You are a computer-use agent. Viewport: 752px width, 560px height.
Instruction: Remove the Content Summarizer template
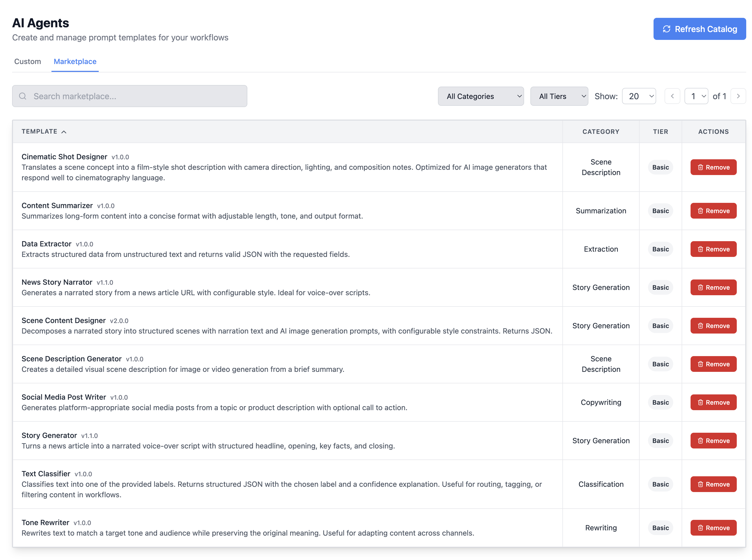[x=713, y=210]
